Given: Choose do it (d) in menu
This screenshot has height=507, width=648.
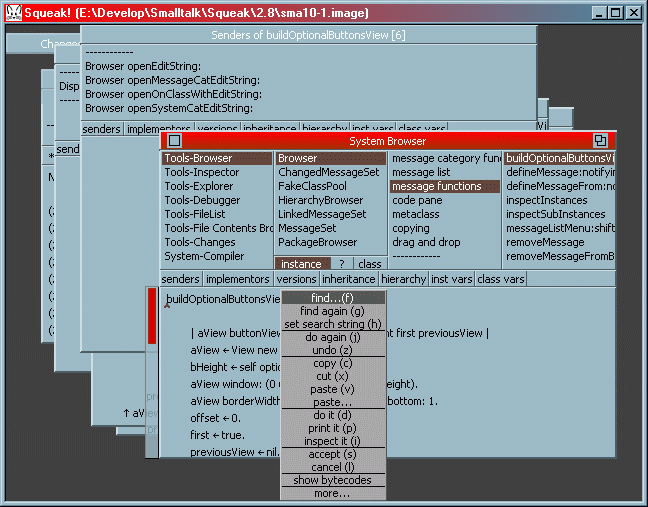Looking at the screenshot, I should pos(332,415).
